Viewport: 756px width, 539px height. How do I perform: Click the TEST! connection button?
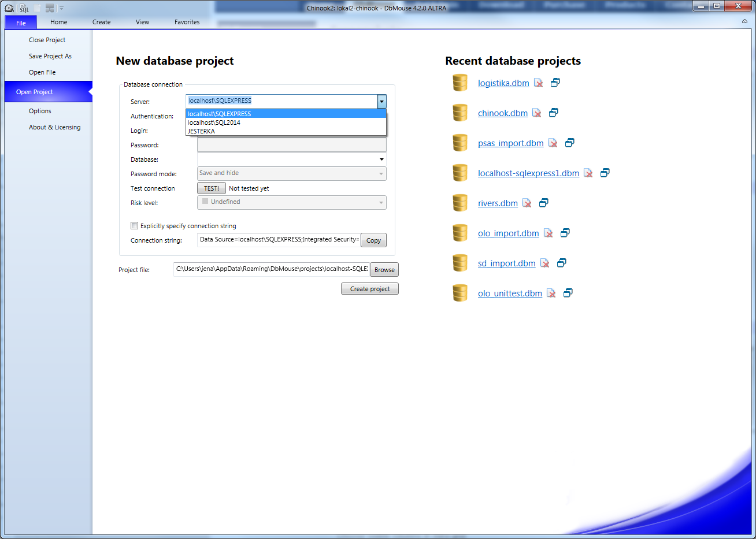(x=211, y=188)
